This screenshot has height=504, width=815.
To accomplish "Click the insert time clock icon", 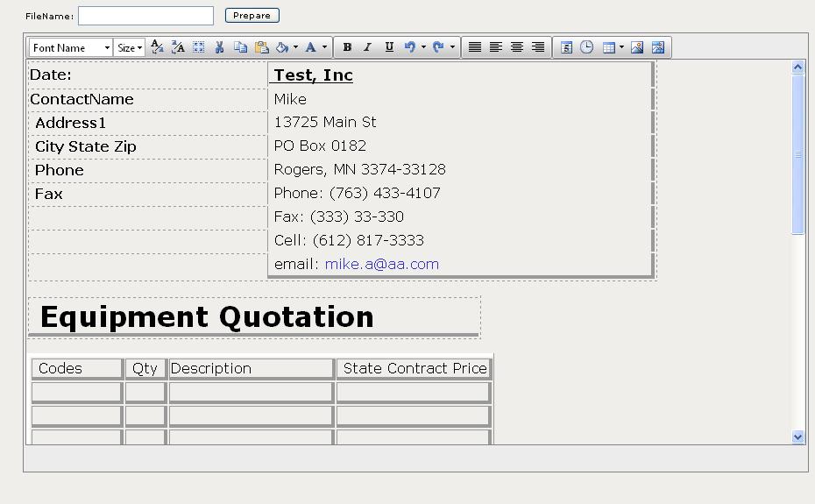I will 587,47.
